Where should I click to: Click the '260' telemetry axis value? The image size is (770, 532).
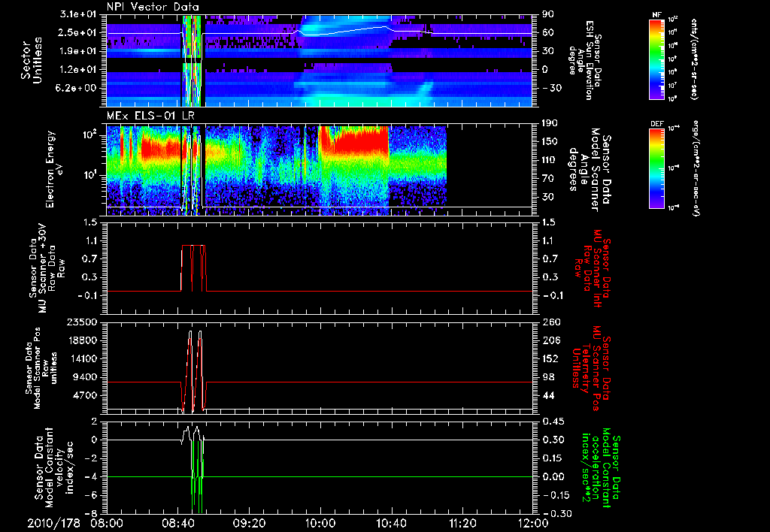(550, 322)
